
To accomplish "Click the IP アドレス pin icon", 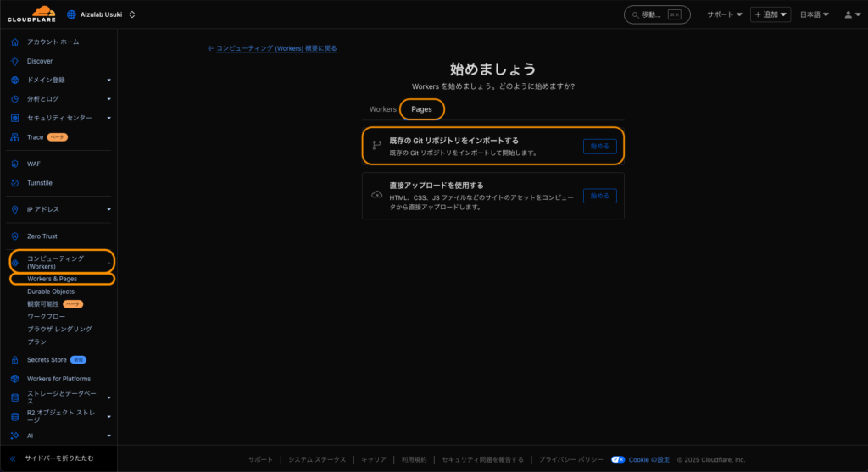I will click(x=15, y=209).
